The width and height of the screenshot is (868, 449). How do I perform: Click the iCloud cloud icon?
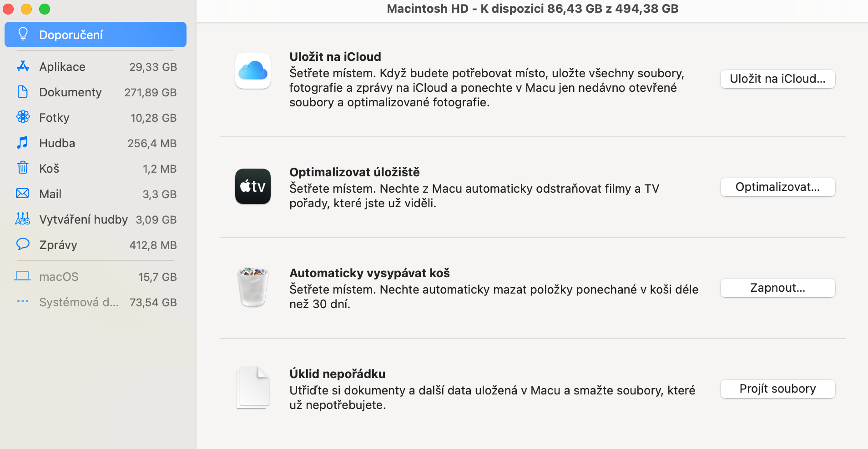tap(253, 71)
